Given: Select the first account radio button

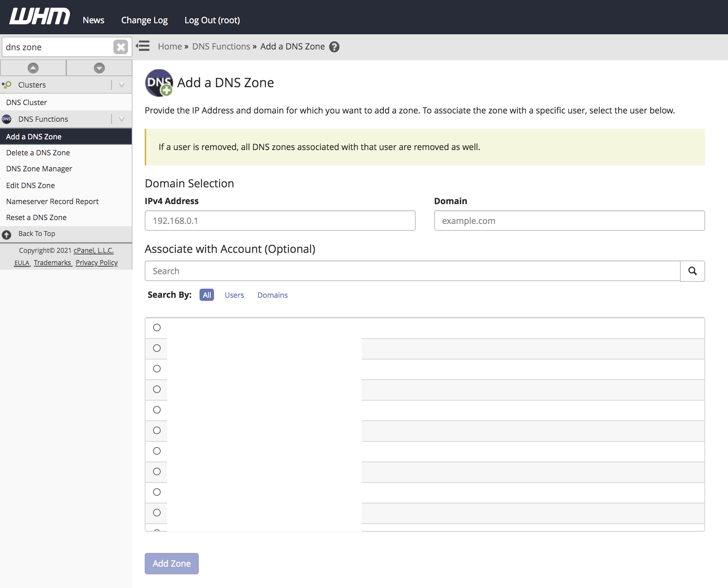Looking at the screenshot, I should coord(157,328).
